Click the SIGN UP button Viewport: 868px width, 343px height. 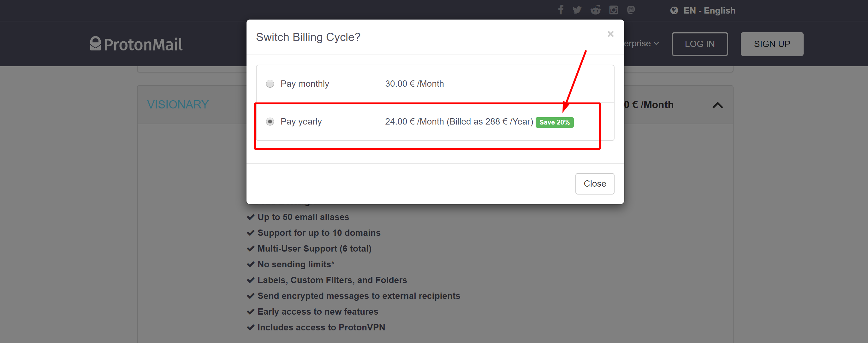pyautogui.click(x=772, y=44)
